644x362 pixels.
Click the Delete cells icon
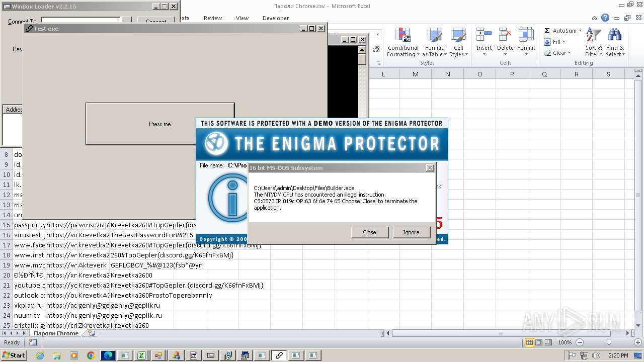[505, 35]
